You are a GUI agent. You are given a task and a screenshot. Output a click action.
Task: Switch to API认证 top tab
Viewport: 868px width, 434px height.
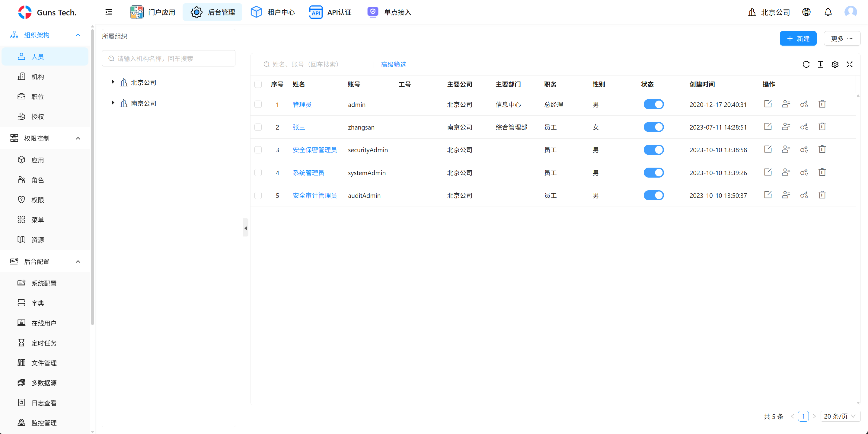click(x=330, y=12)
